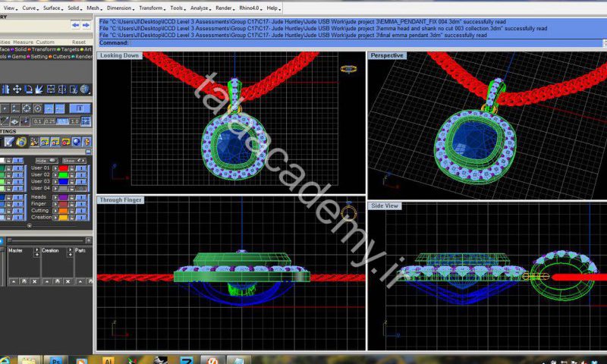Viewport: 607px width, 364px height.
Task: Click the back arrow navigation icon
Action: [x=76, y=25]
